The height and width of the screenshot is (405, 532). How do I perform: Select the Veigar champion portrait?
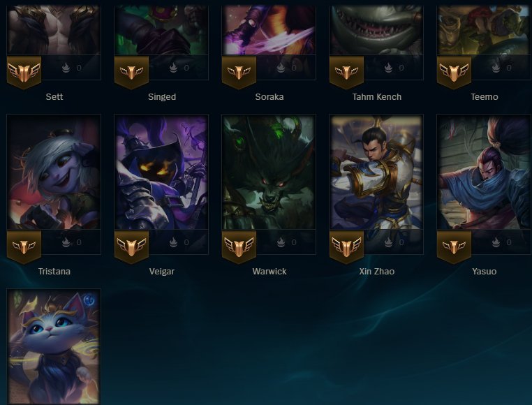pos(161,172)
